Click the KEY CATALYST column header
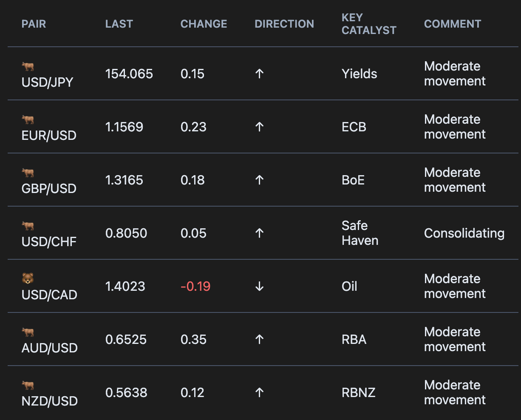 pos(369,24)
